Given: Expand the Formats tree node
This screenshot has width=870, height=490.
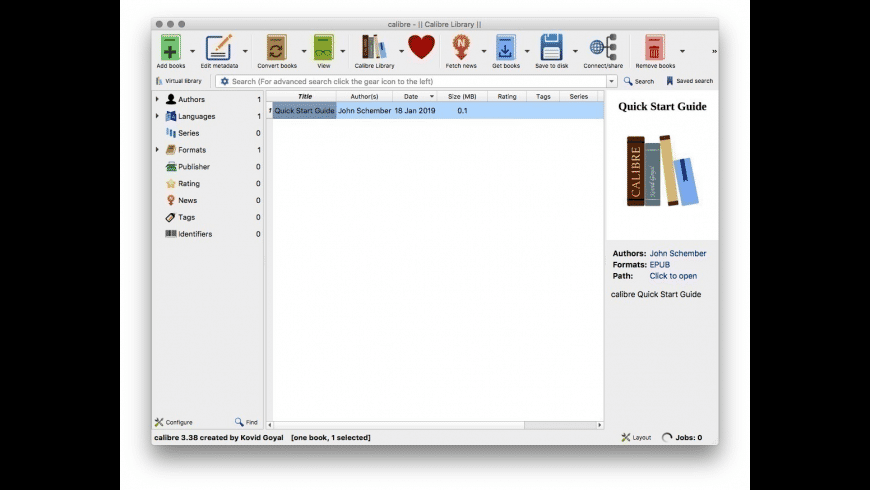Looking at the screenshot, I should [x=157, y=149].
